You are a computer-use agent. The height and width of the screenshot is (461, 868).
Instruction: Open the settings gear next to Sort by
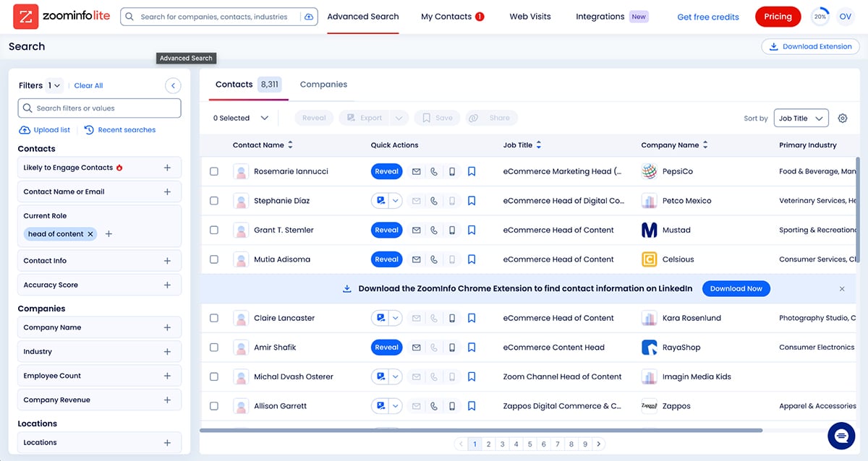(x=843, y=118)
